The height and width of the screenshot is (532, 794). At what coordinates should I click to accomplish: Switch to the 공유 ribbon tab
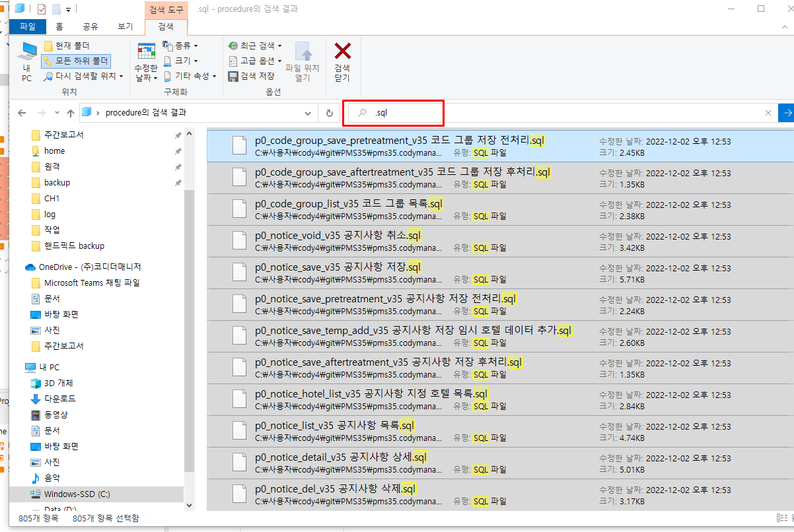click(90, 26)
